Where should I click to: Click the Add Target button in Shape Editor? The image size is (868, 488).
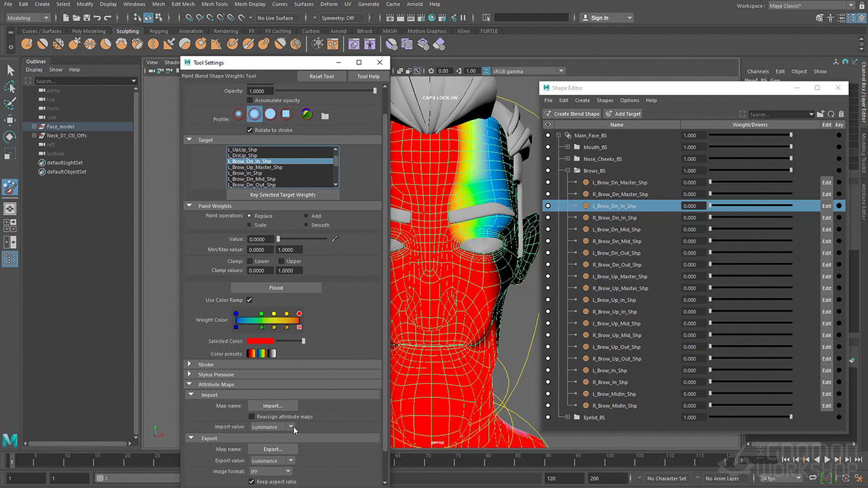(x=623, y=114)
